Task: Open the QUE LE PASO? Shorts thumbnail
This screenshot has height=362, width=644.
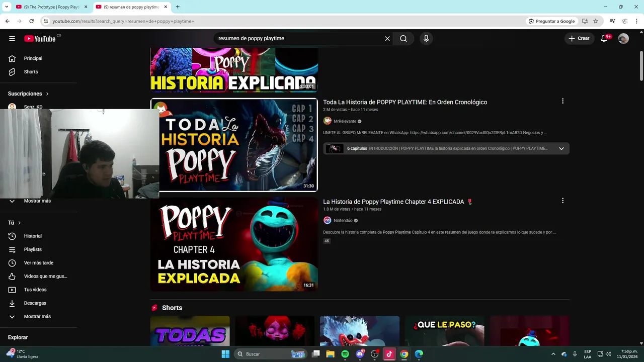Action: [444, 331]
